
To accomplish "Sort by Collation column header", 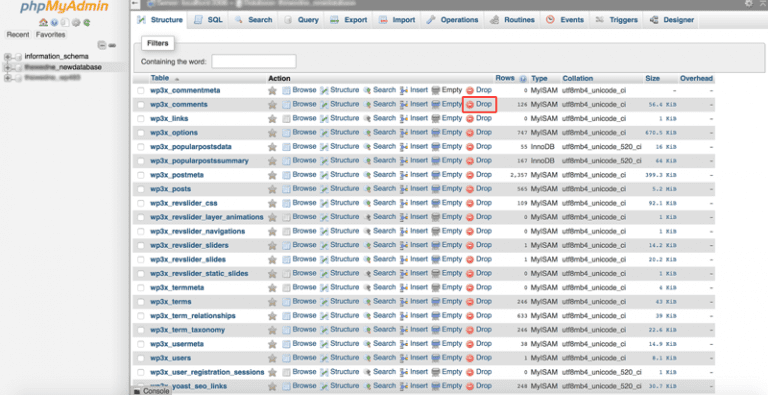I will pos(577,78).
